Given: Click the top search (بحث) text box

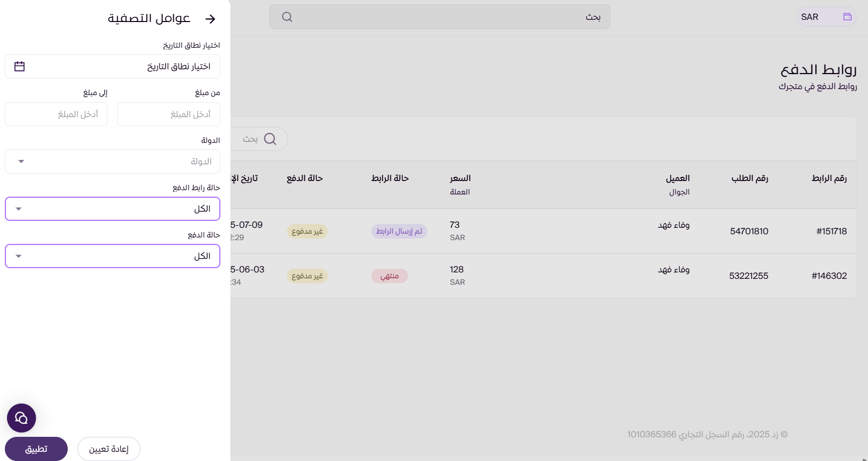Looking at the screenshot, I should click(x=440, y=17).
